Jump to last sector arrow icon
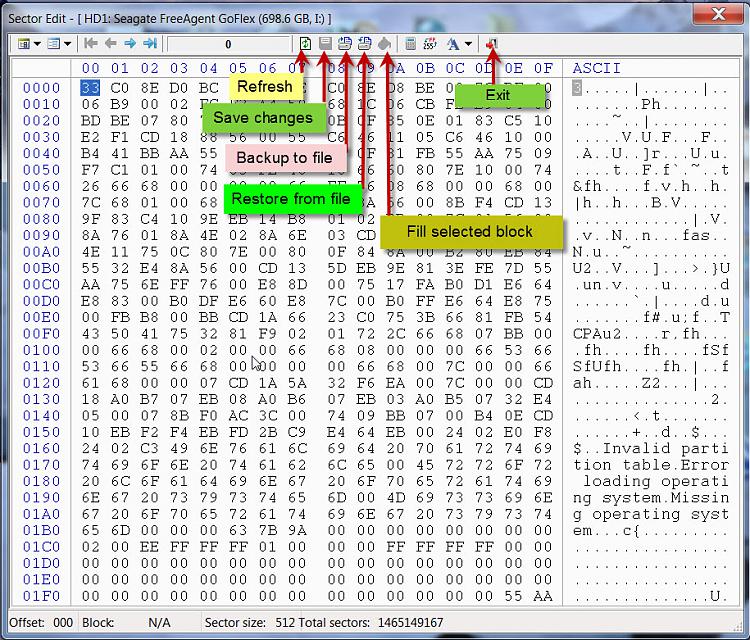 click(150, 44)
